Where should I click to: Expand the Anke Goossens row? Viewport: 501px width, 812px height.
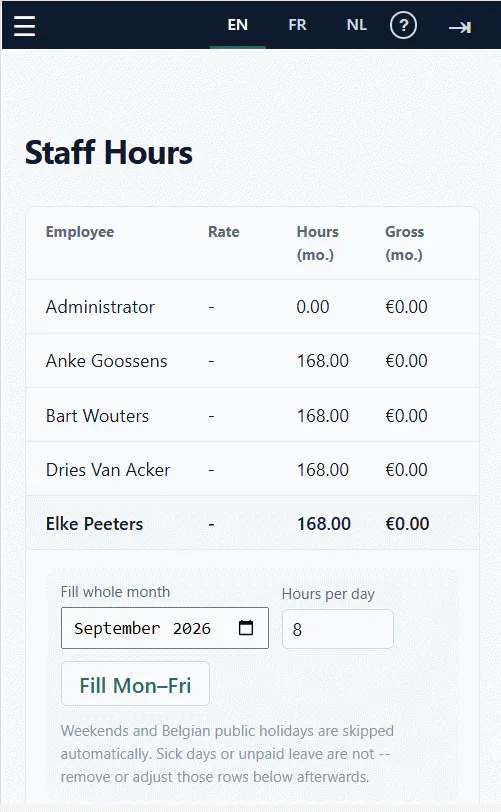[252, 361]
